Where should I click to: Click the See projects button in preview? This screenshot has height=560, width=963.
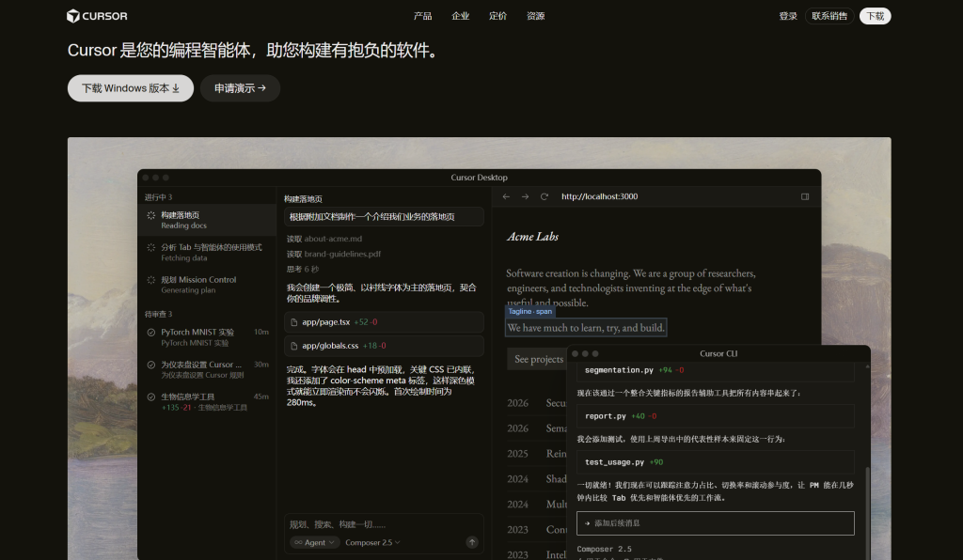click(538, 359)
